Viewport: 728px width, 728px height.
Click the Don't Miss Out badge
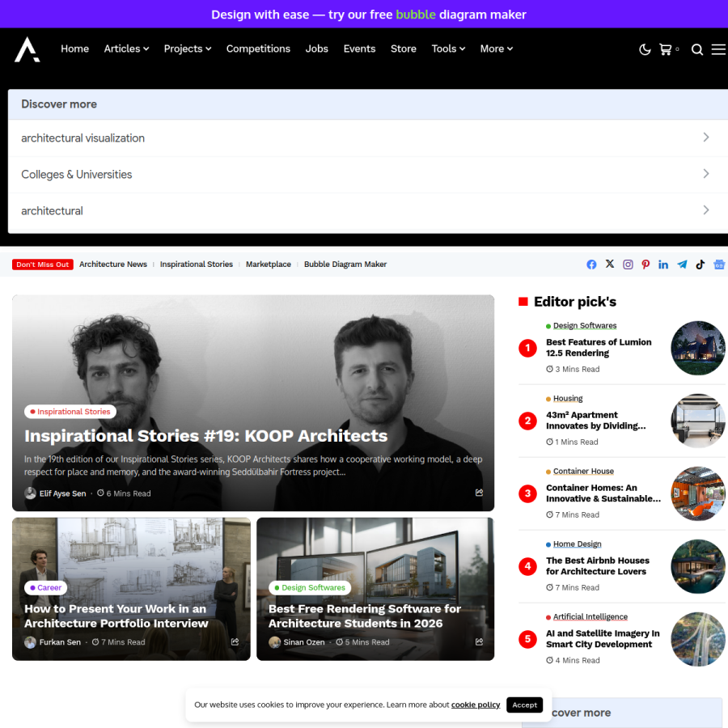click(43, 265)
